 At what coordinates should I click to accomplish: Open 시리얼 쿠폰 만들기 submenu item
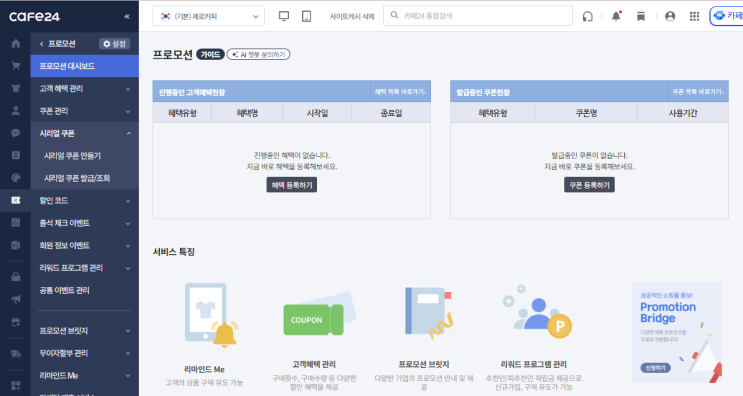(x=72, y=155)
